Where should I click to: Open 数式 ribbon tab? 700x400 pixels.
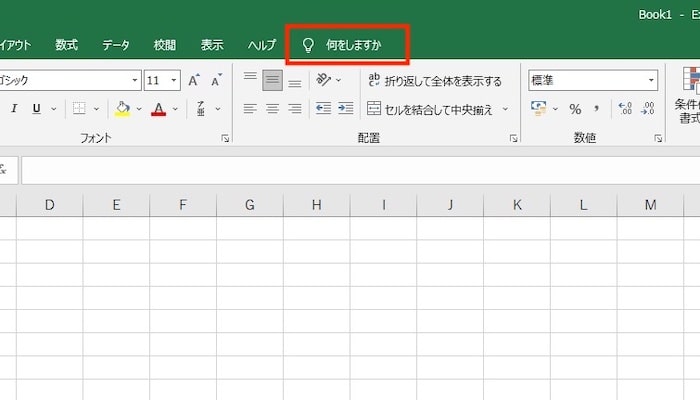pyautogui.click(x=67, y=45)
